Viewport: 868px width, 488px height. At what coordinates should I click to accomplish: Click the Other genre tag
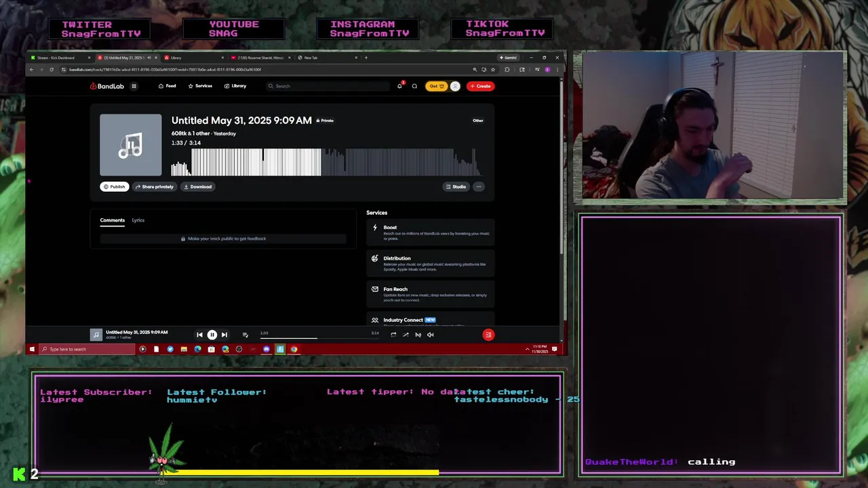(x=478, y=121)
